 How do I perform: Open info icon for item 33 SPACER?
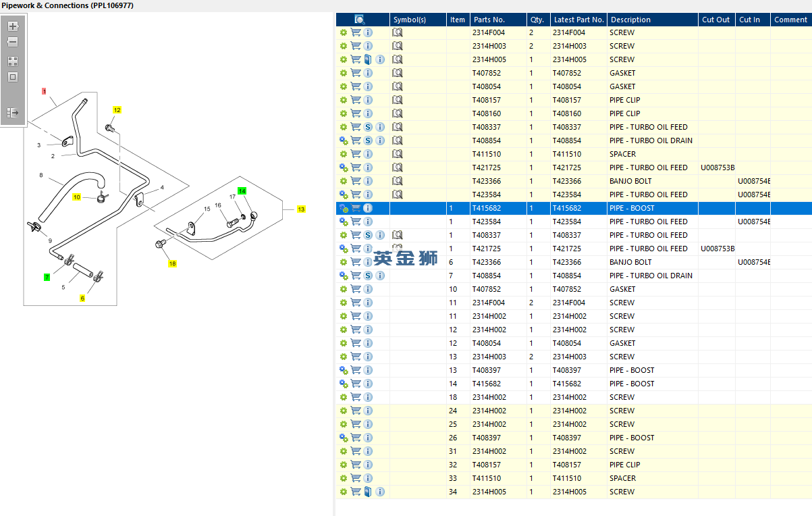[x=368, y=478]
